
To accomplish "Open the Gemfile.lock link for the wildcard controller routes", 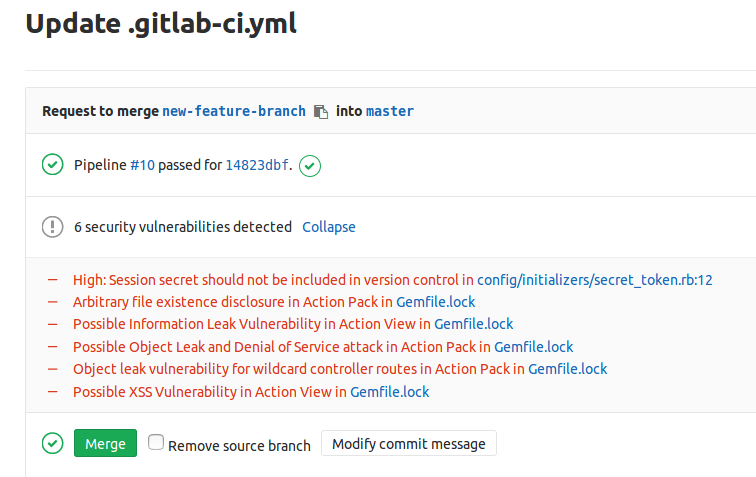I will tap(567, 369).
